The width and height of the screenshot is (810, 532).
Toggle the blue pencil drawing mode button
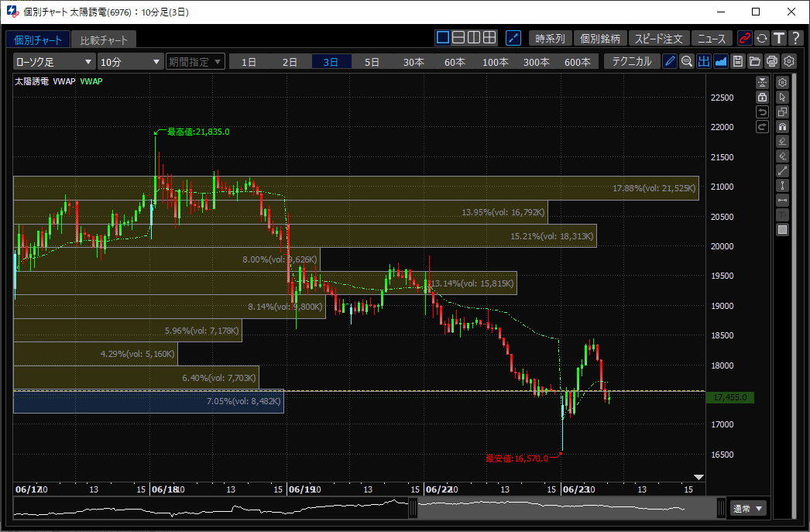[x=670, y=61]
